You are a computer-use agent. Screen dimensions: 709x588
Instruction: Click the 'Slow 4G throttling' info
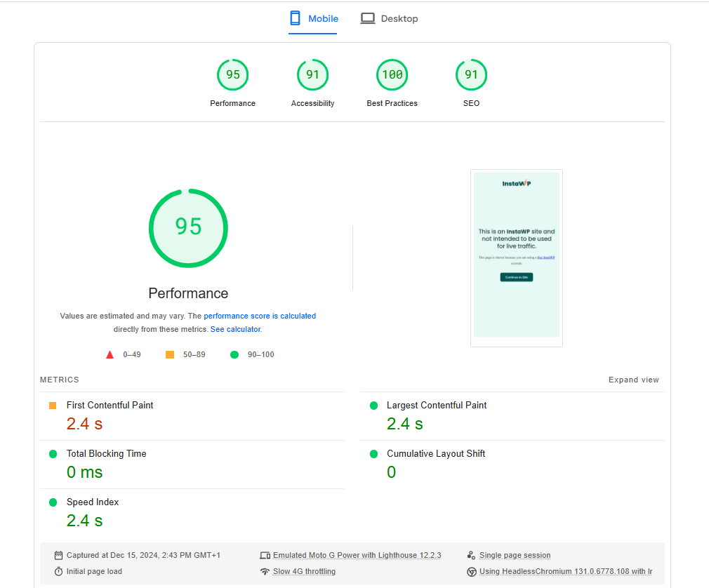304,572
